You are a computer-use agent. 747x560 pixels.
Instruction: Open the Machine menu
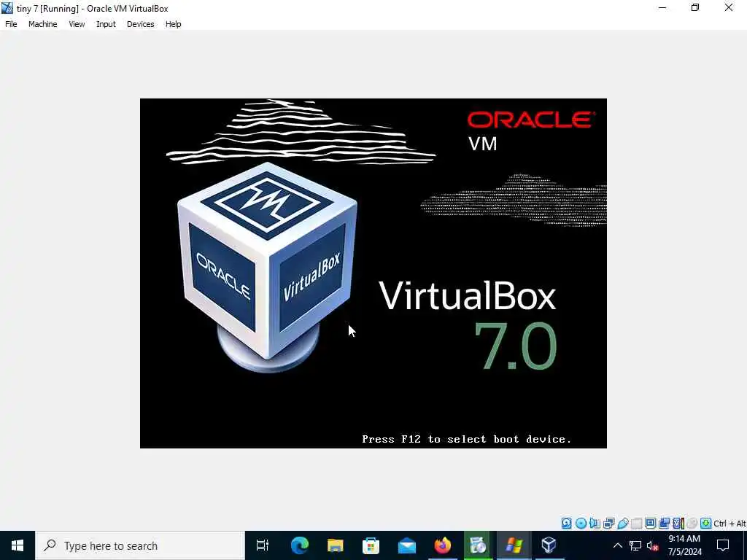[42, 24]
